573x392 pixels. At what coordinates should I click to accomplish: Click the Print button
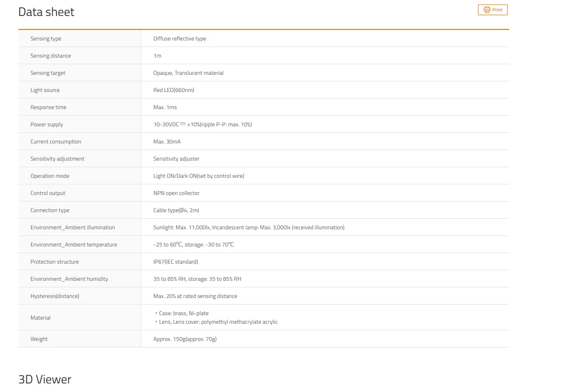coord(492,10)
